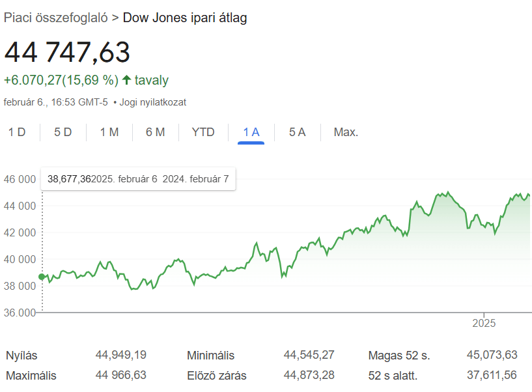Open the 1 M chart range
Screen dimensions: 532x392
point(109,132)
